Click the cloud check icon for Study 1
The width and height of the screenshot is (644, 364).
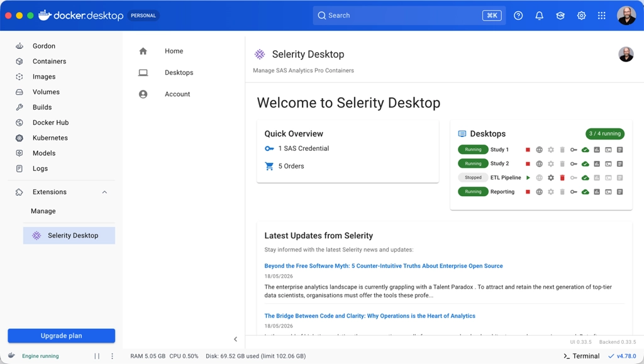tap(586, 150)
